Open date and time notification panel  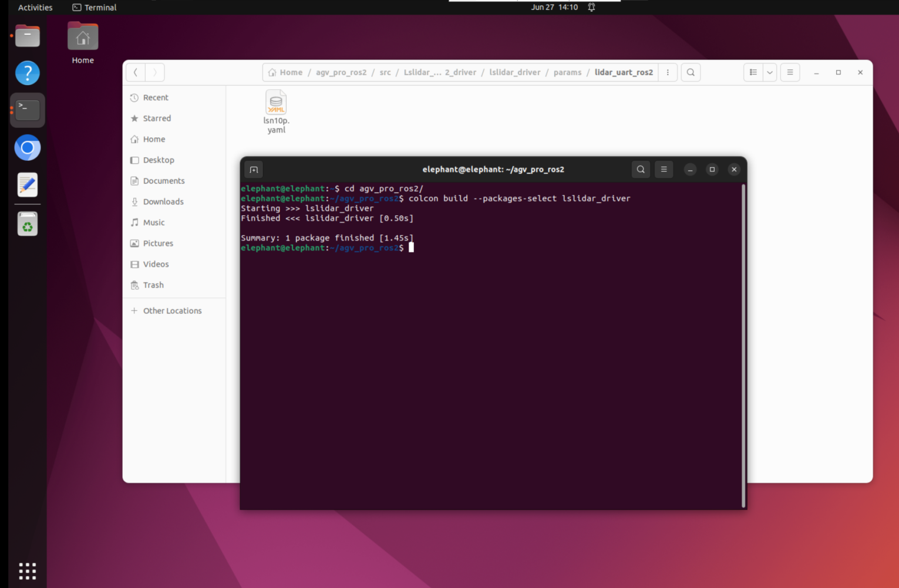(x=554, y=8)
